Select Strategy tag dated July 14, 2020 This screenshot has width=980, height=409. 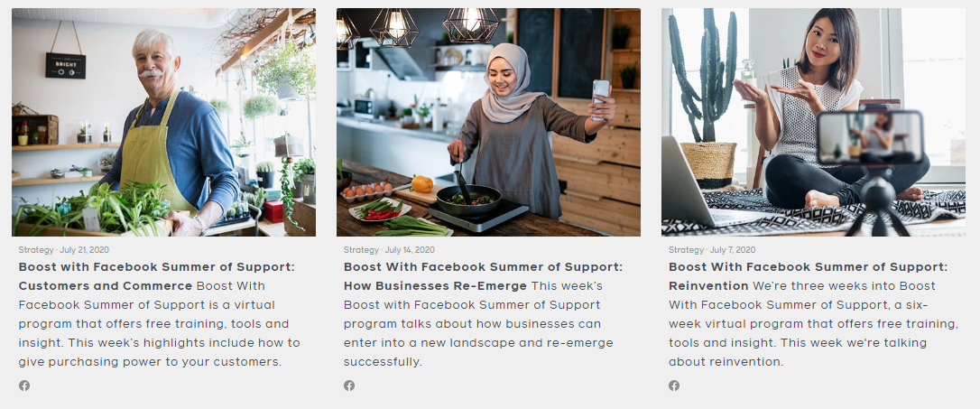coord(361,249)
